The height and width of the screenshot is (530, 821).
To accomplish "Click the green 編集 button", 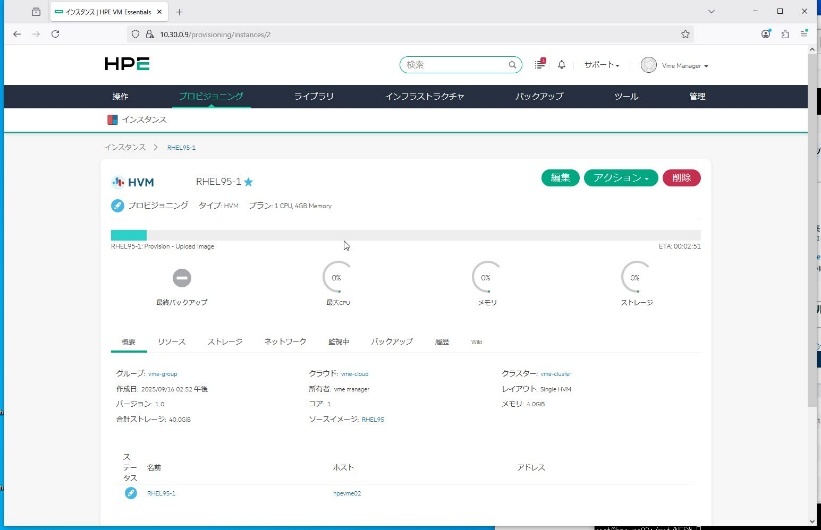I will pyautogui.click(x=560, y=178).
